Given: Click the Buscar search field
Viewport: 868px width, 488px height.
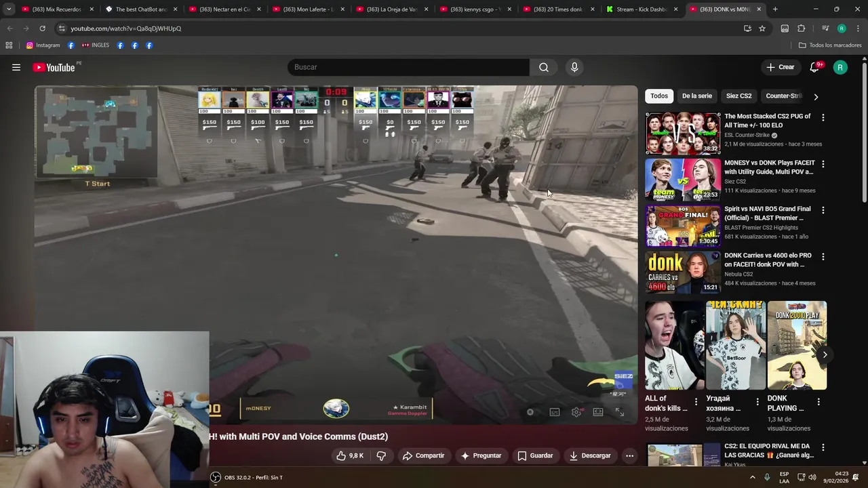Looking at the screenshot, I should 408,67.
